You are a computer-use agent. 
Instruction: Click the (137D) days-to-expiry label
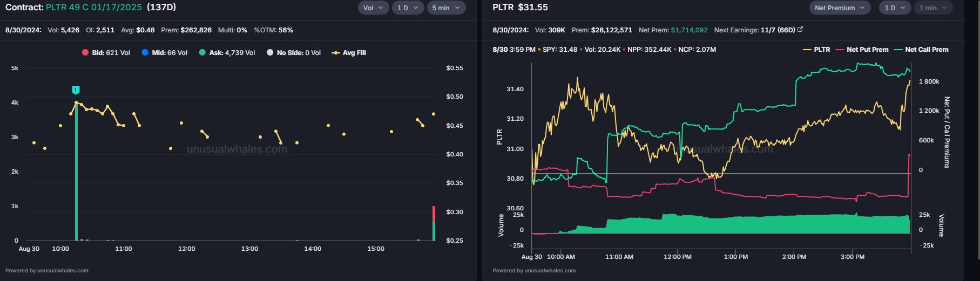tap(161, 8)
